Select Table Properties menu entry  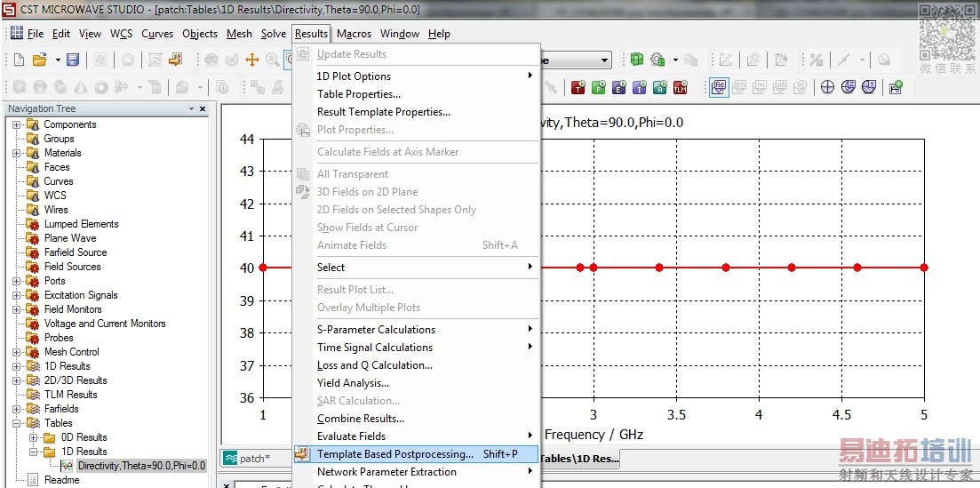point(416,94)
